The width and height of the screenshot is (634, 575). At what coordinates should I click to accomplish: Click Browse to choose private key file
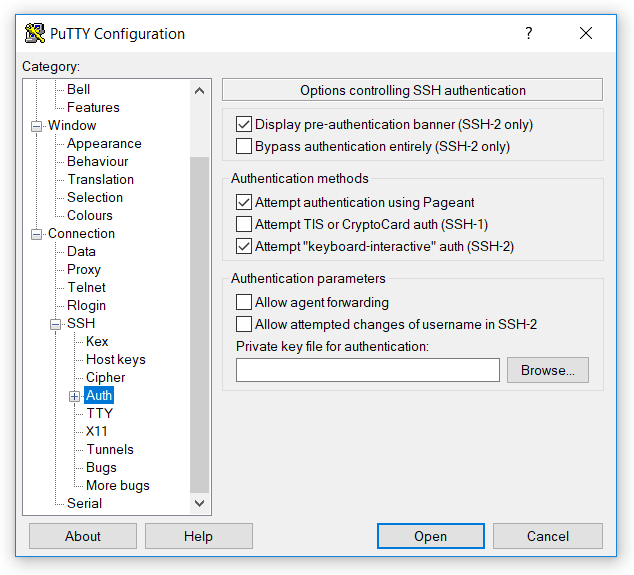pos(547,370)
